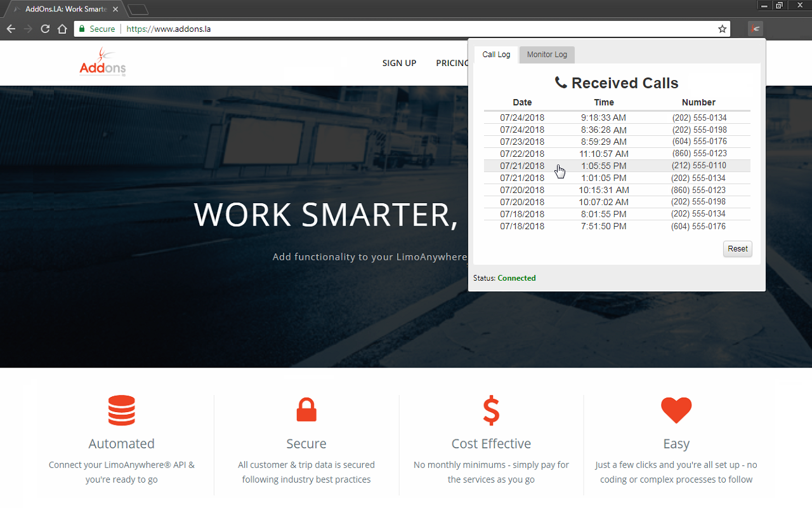
Task: Select the call at 10:15:31 AM
Action: point(617,190)
